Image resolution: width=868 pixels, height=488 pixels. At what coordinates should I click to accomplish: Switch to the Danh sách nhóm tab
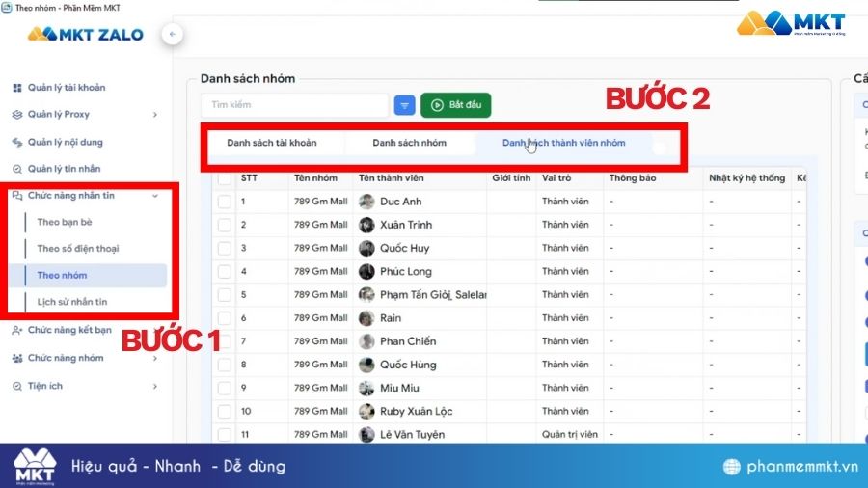(409, 143)
